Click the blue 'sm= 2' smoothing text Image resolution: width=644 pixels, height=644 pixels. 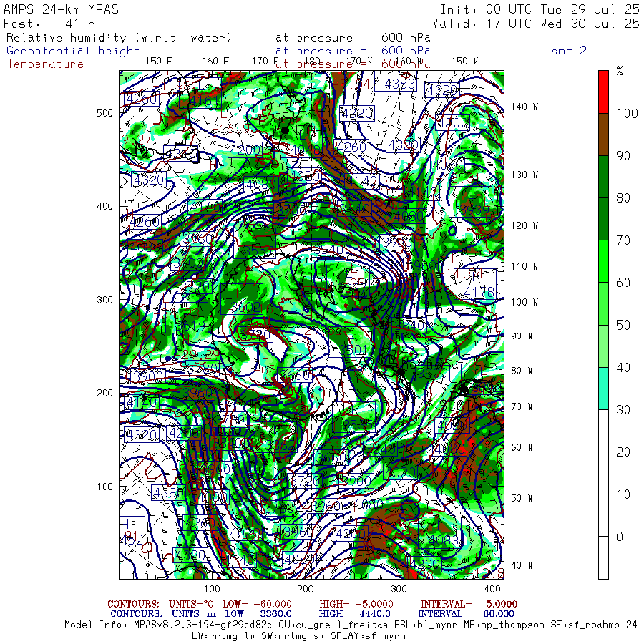(x=569, y=51)
